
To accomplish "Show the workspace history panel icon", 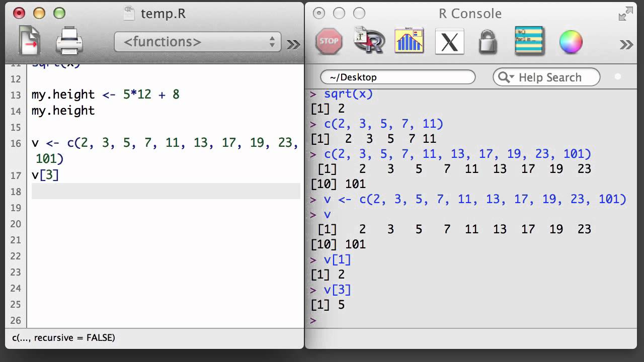I will tap(529, 41).
